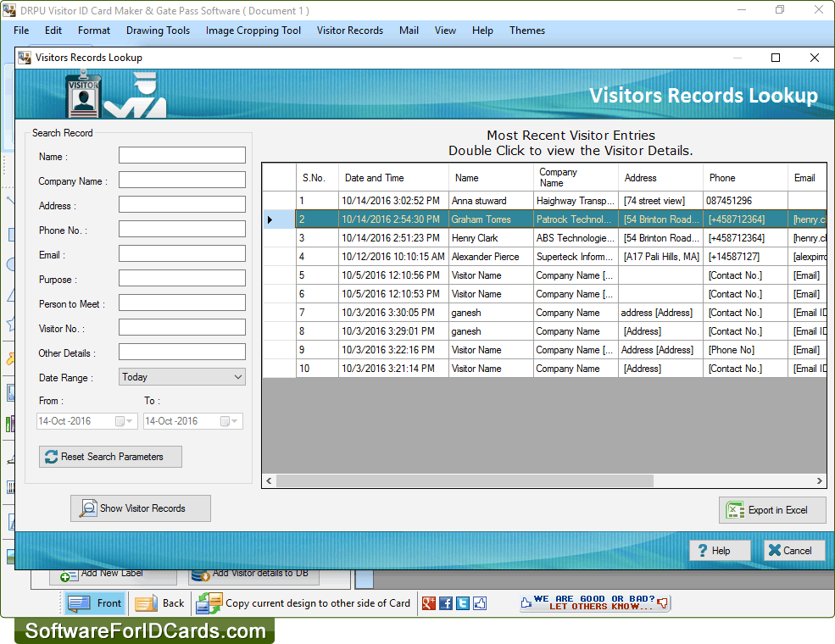Click the right arrow of the table scrollbar
The width and height of the screenshot is (835, 644).
[820, 480]
